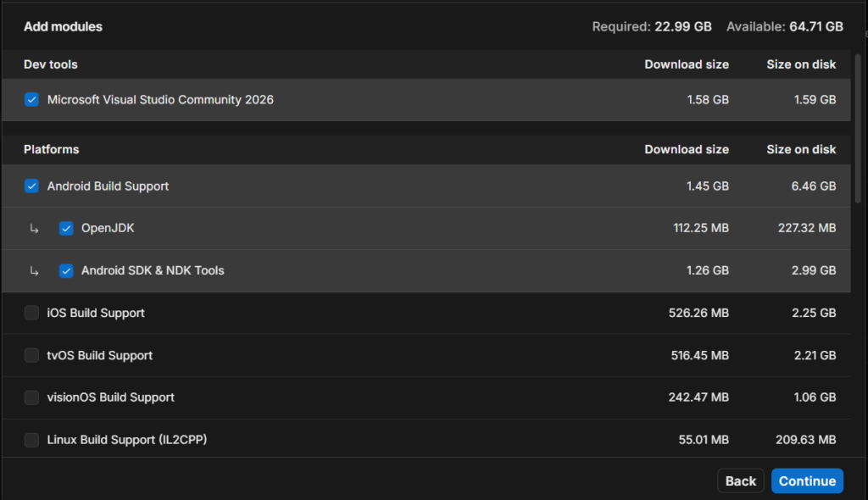Screen dimensions: 868x500
Task: Enable the iOS Build Support checkbox
Action: [31, 313]
